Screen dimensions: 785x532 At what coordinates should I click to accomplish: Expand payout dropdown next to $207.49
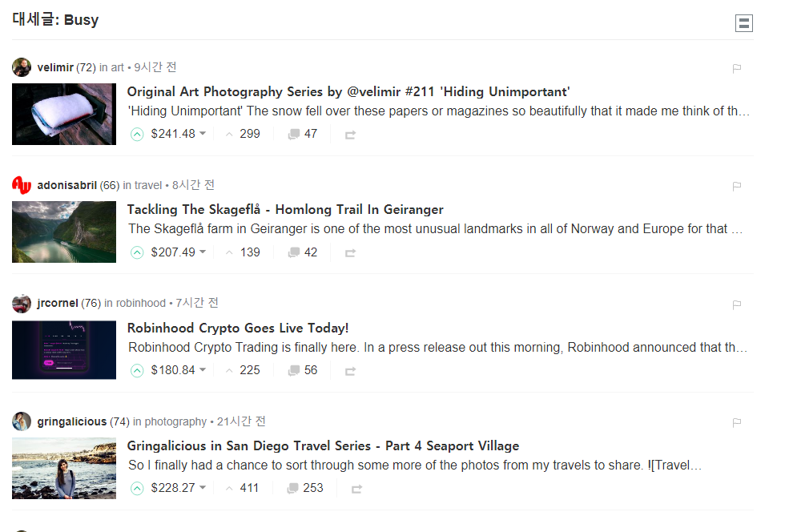point(203,252)
